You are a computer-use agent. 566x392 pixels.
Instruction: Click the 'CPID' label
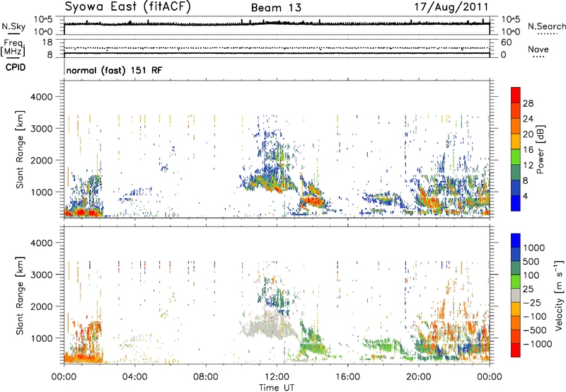pyautogui.click(x=16, y=67)
